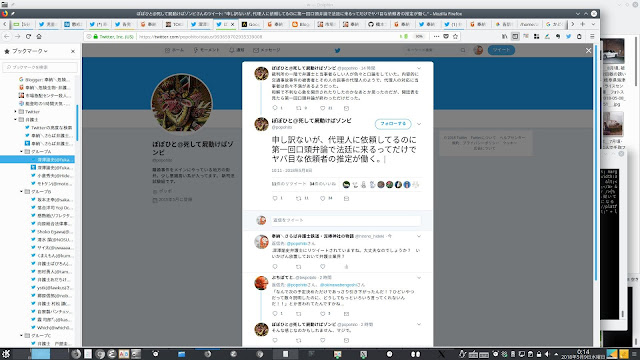Open the Shoko Egawa bookmark
Screen dimensions: 640x360
tap(52, 232)
